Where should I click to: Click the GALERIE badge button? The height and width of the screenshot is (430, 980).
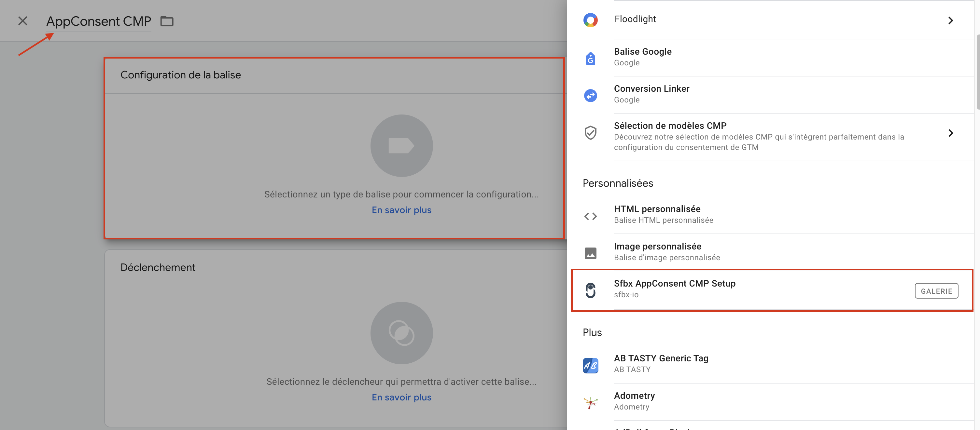936,291
